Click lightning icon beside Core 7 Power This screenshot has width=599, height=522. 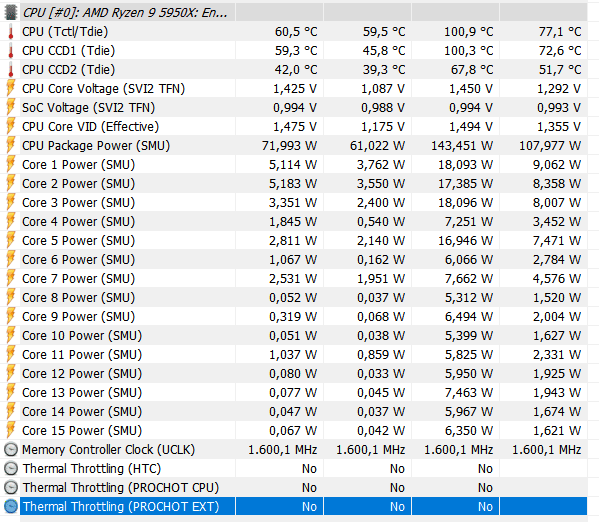pos(11,278)
